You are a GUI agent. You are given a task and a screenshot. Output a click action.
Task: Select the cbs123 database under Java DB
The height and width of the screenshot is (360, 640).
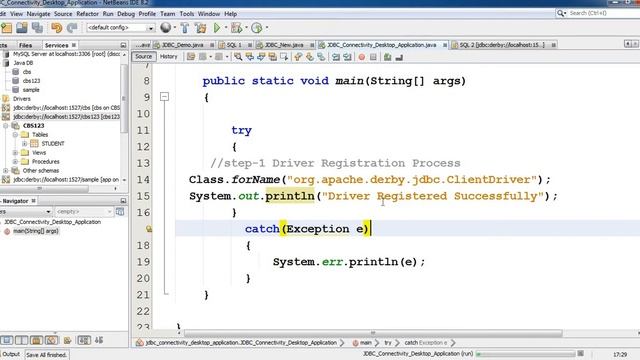(x=31, y=81)
